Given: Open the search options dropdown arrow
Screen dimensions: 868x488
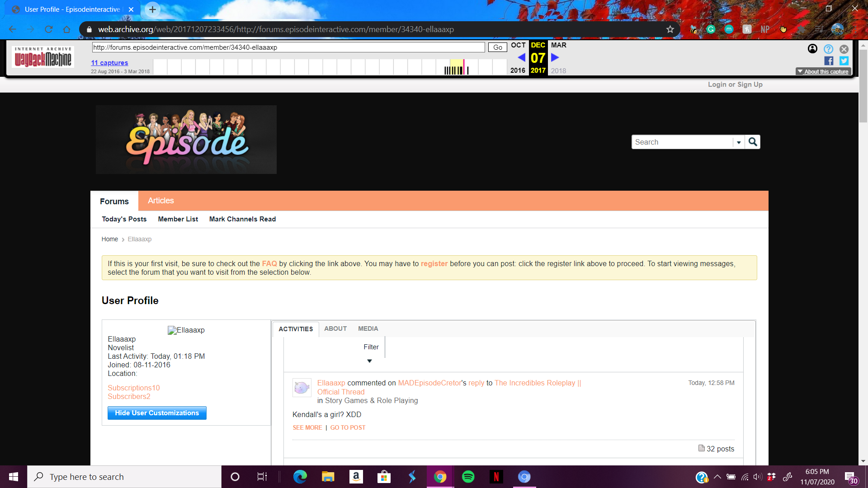Looking at the screenshot, I should click(739, 142).
